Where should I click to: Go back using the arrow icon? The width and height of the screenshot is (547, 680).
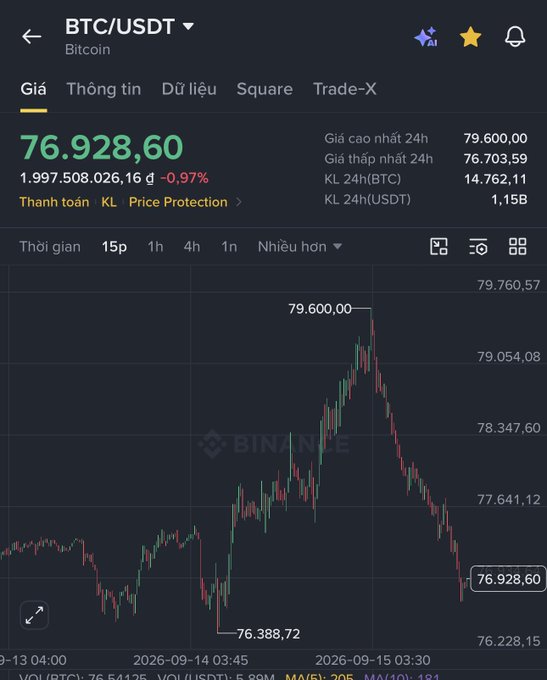pos(32,36)
